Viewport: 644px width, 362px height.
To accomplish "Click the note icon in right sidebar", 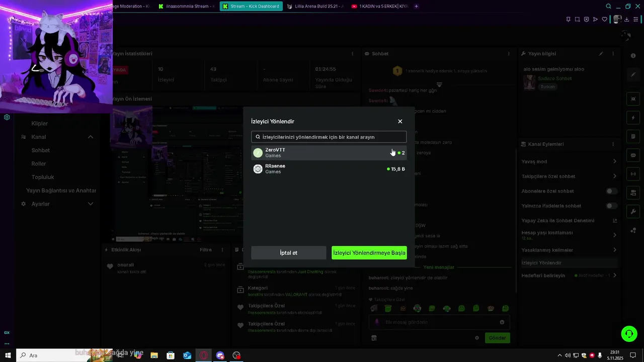I will click(x=633, y=136).
